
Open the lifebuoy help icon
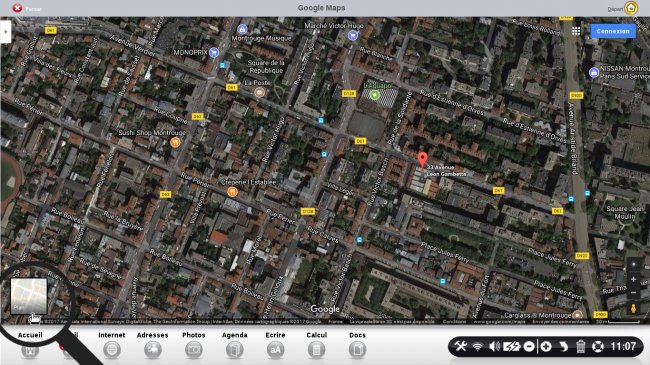[597, 346]
